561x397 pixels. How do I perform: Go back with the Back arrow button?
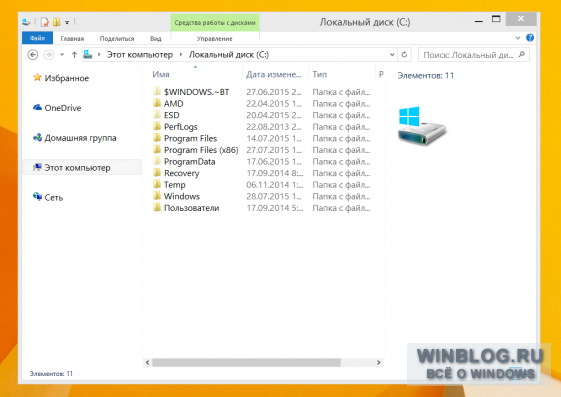tap(33, 55)
